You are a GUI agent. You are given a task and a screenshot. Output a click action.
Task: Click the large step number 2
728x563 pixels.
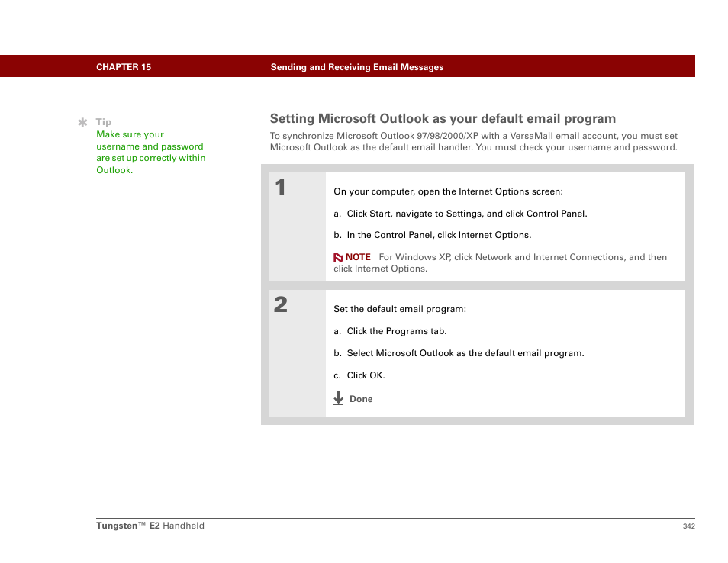click(x=280, y=305)
